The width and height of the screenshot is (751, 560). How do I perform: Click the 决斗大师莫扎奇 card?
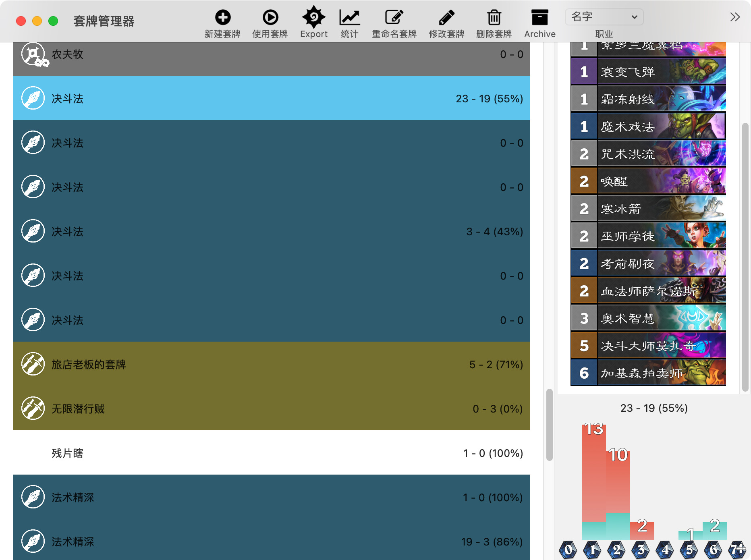pos(648,346)
